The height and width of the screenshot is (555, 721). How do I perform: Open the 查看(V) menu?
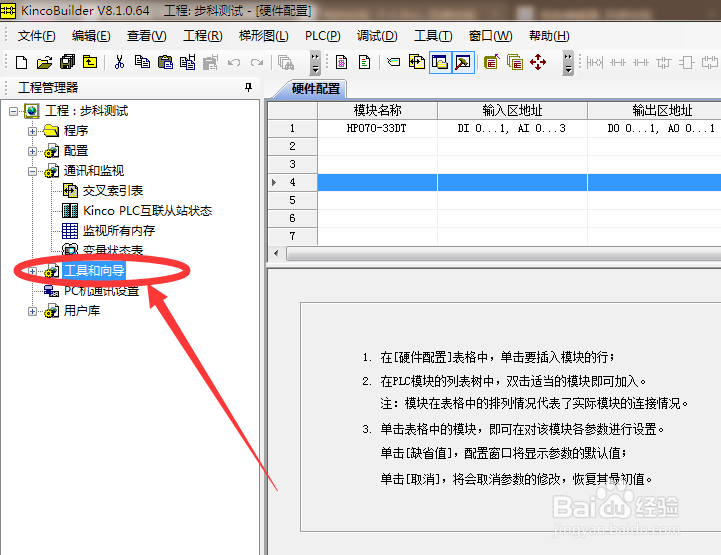[146, 36]
